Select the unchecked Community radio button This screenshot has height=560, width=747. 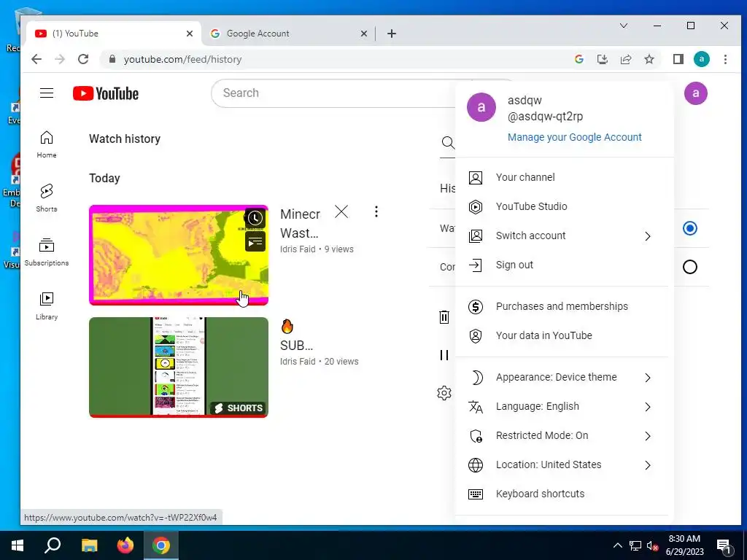click(690, 267)
